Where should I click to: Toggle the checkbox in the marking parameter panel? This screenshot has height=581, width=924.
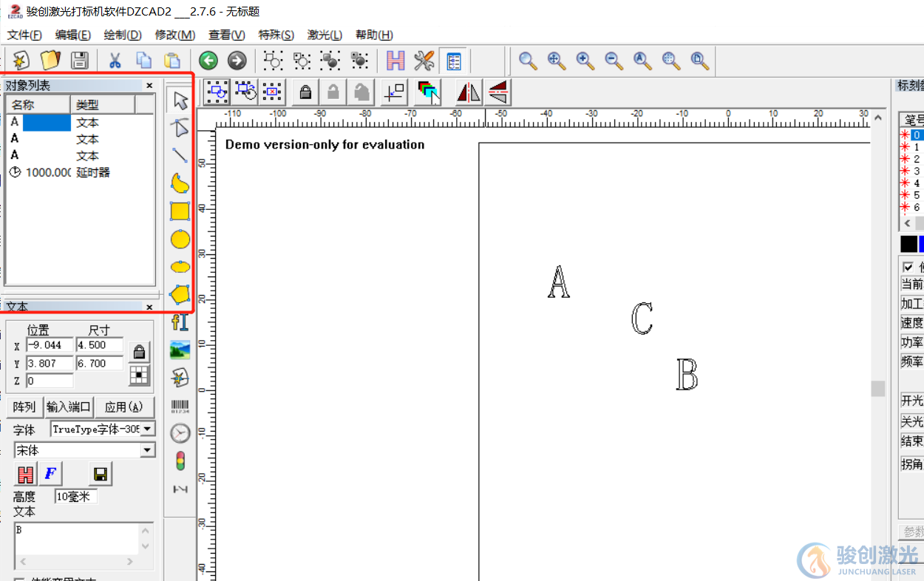(908, 267)
